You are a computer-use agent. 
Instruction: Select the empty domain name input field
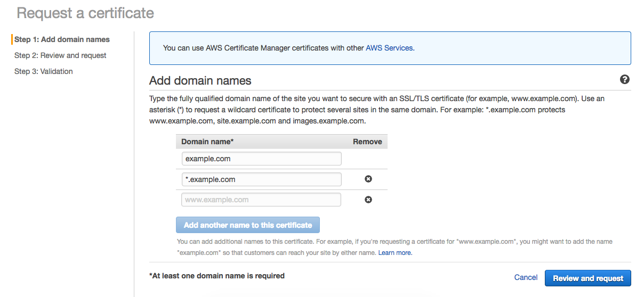coord(261,200)
